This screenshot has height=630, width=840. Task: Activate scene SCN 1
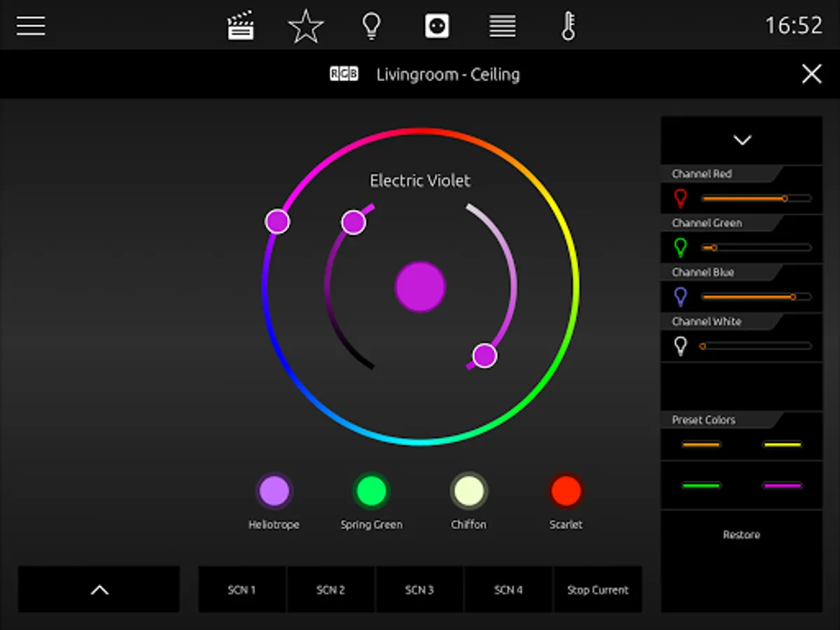[242, 589]
